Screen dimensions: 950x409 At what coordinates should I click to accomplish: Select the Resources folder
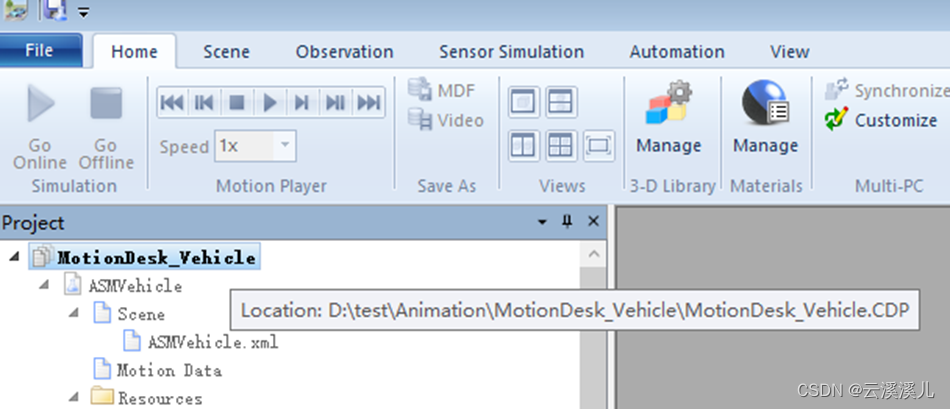147,398
